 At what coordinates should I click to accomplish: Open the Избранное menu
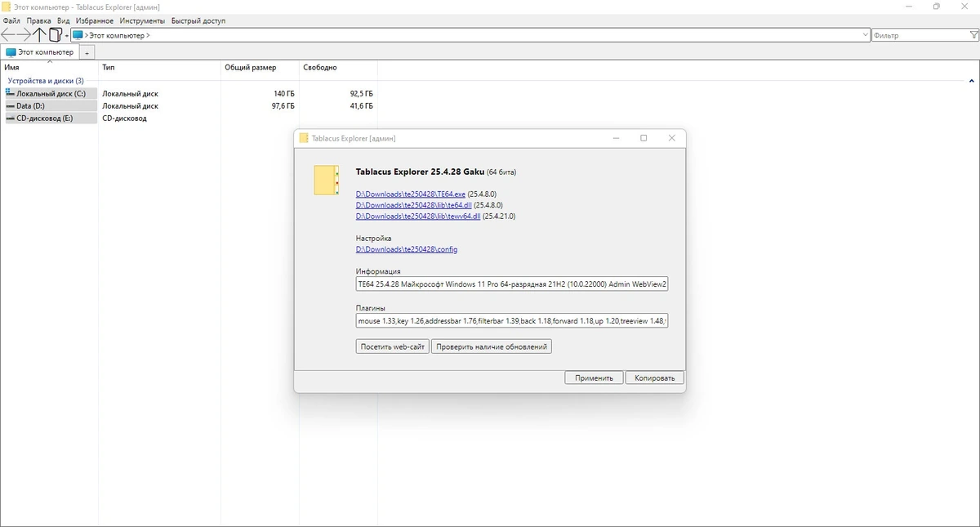(94, 20)
